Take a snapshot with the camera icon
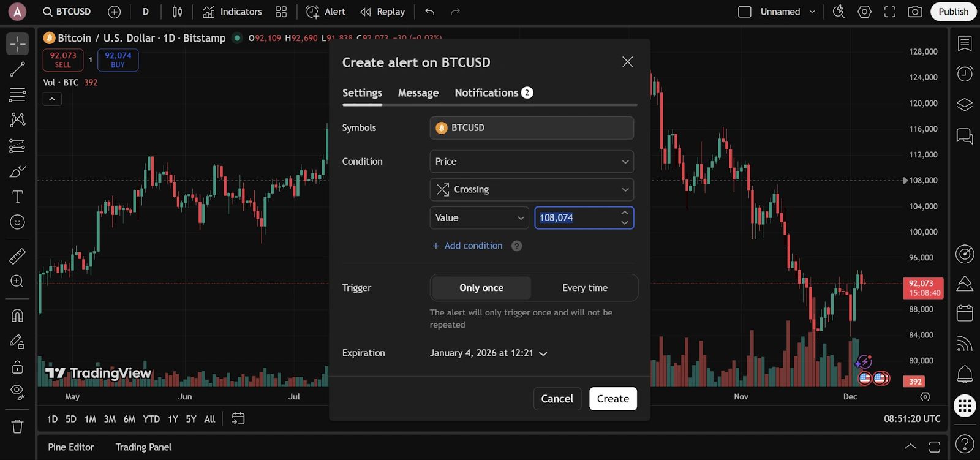The width and height of the screenshot is (980, 460). point(915,12)
